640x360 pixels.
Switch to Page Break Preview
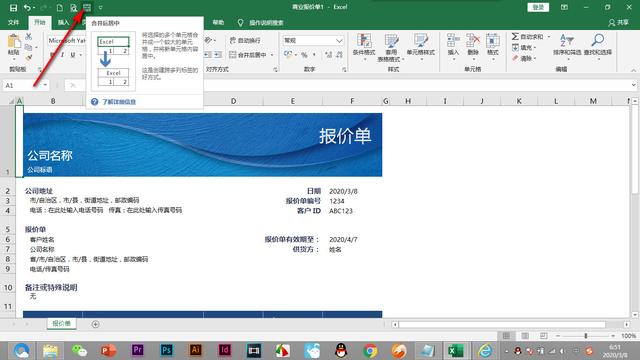544,336
